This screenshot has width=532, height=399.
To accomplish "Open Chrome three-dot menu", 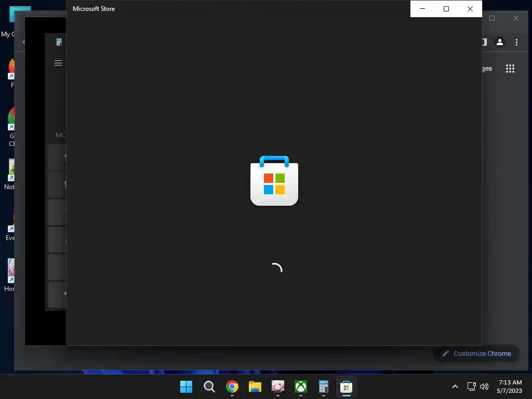I will (516, 42).
